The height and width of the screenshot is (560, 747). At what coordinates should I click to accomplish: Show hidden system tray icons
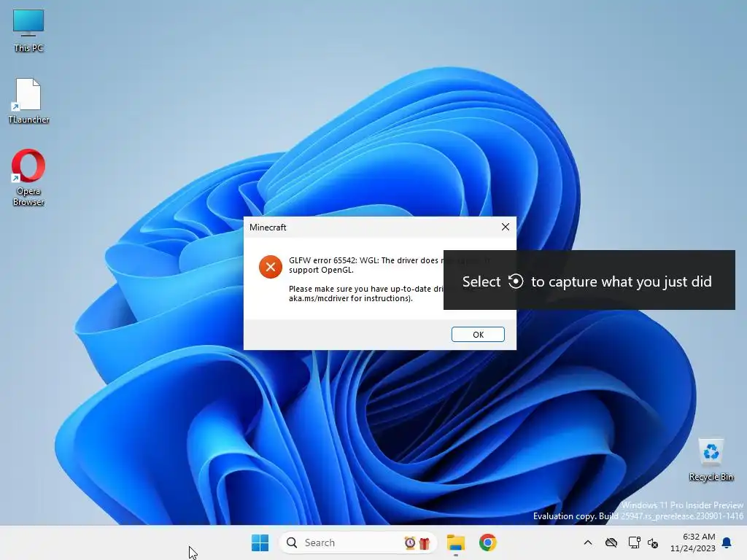pos(588,542)
